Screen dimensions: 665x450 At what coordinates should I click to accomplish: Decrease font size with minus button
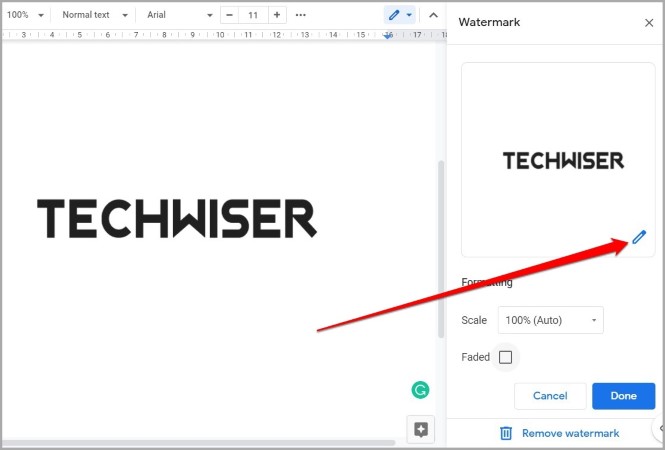[229, 15]
